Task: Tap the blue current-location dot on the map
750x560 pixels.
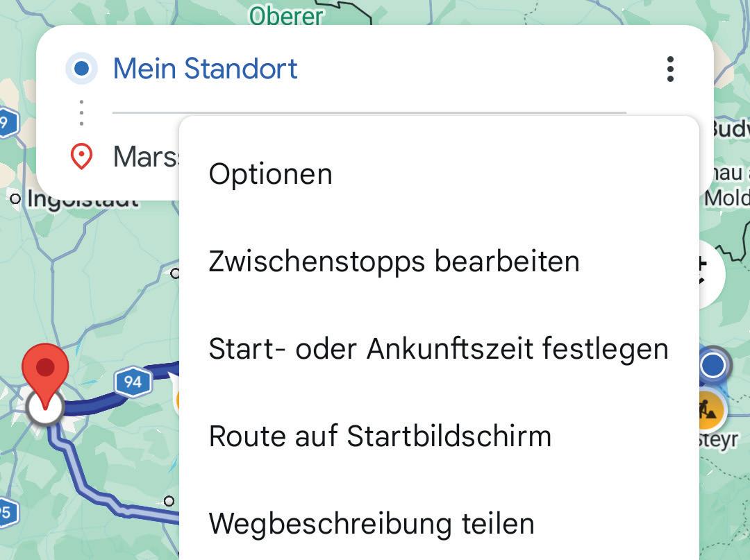Action: (x=712, y=365)
